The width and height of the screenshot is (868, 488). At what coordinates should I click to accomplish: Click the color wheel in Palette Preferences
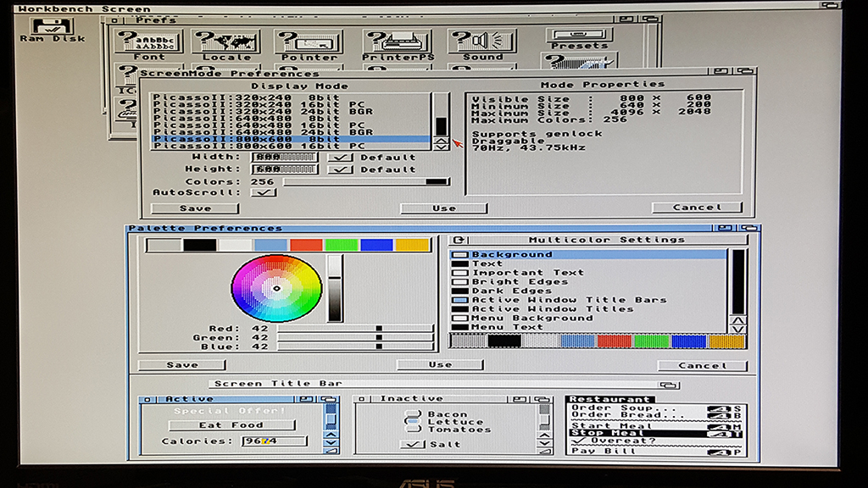coord(277,288)
